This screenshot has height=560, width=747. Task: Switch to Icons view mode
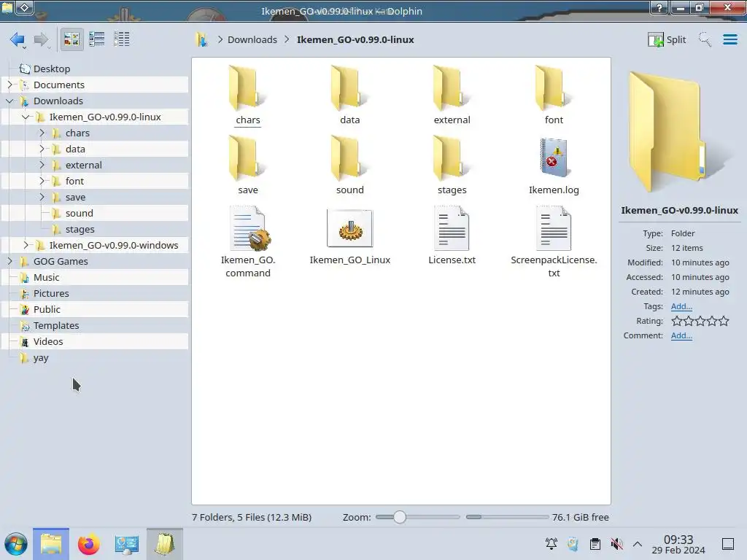click(71, 39)
